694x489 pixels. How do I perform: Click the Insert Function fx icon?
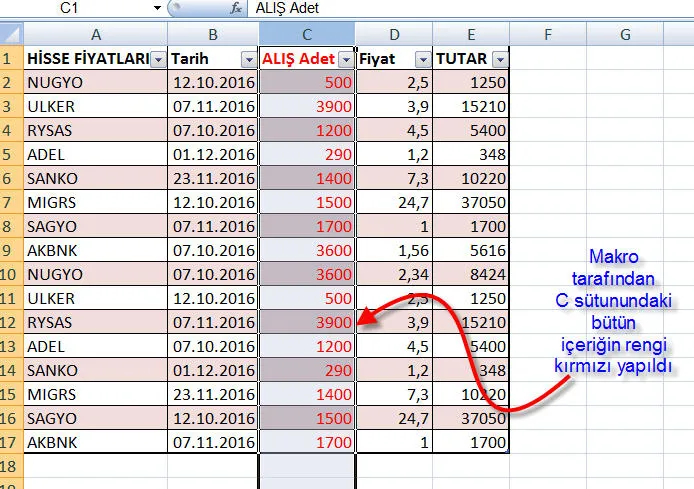click(236, 8)
